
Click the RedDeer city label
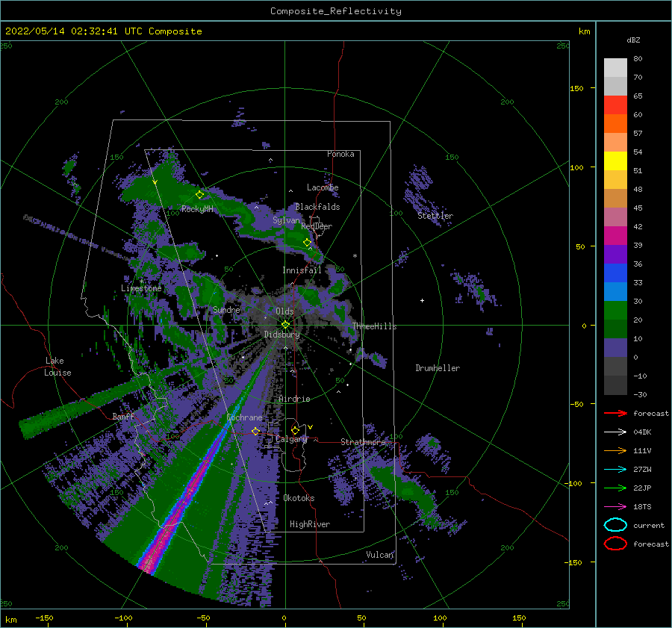pos(317,226)
